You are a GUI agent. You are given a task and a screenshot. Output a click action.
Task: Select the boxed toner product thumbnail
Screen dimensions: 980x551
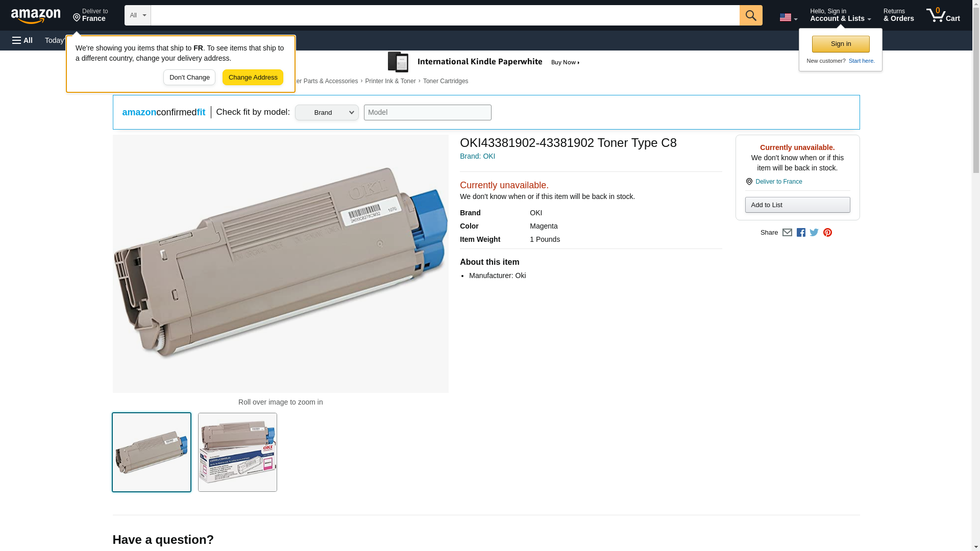click(x=237, y=452)
